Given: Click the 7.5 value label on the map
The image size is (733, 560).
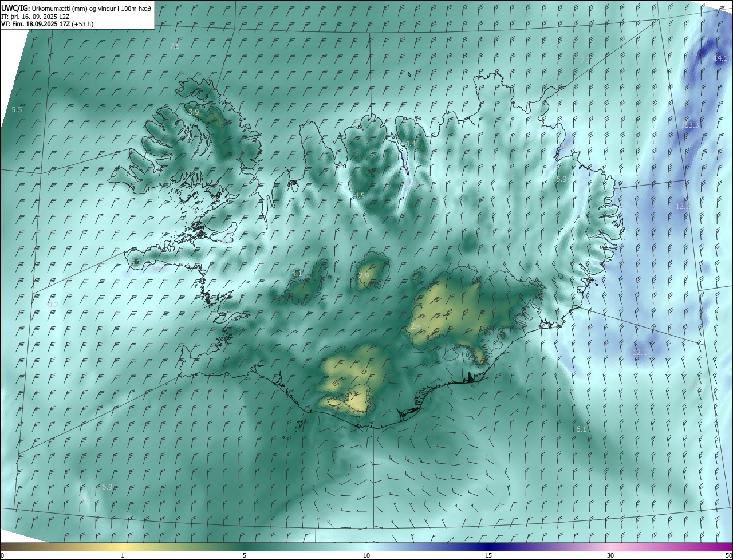Looking at the screenshot, I should pos(175,46).
